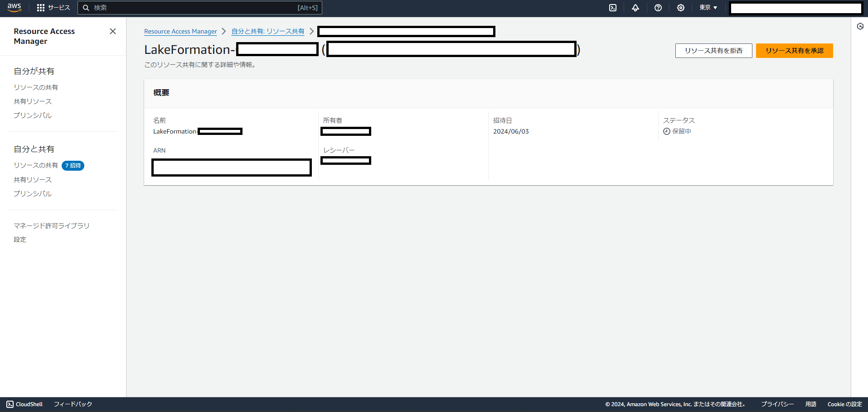
Task: Open the help question mark icon
Action: click(658, 8)
